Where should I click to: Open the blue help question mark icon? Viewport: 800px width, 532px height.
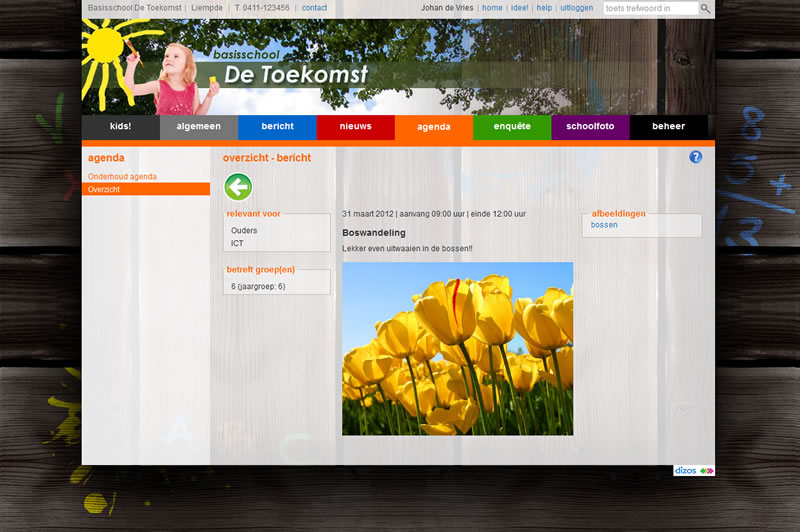pos(696,157)
